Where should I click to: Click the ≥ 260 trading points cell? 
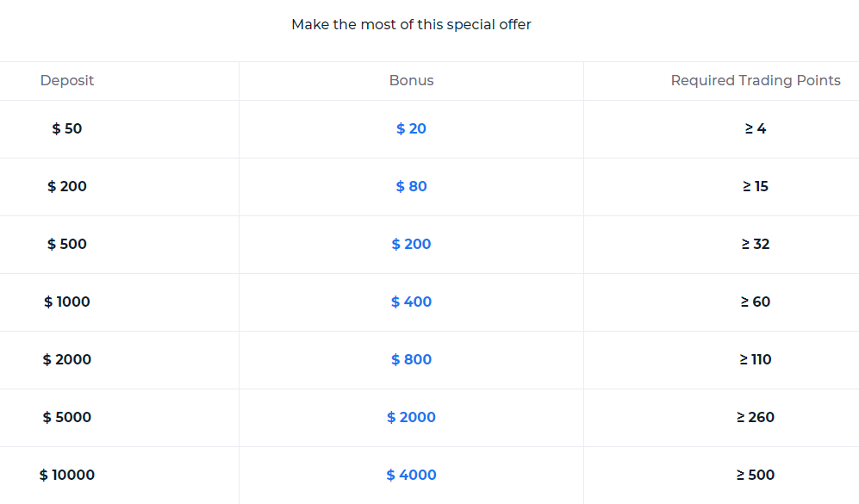click(756, 417)
